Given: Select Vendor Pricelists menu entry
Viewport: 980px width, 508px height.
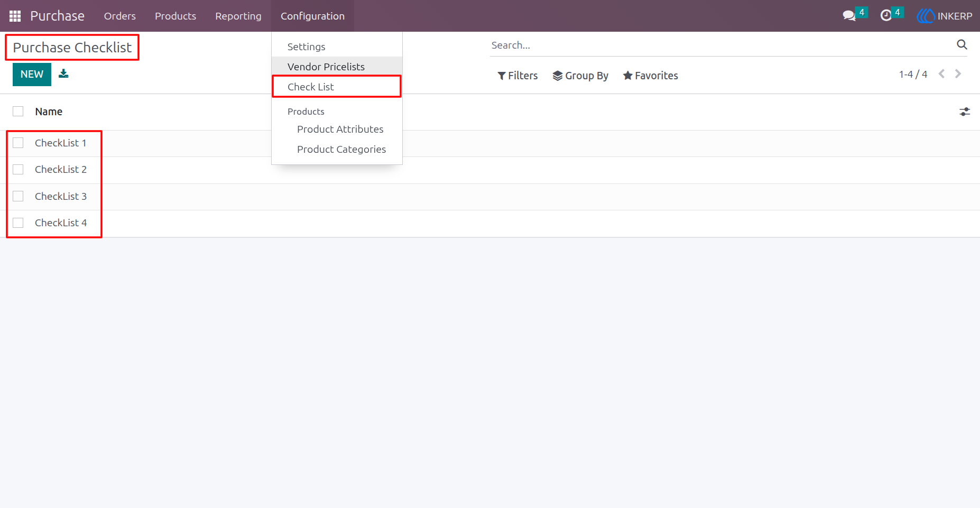Looking at the screenshot, I should [337, 67].
